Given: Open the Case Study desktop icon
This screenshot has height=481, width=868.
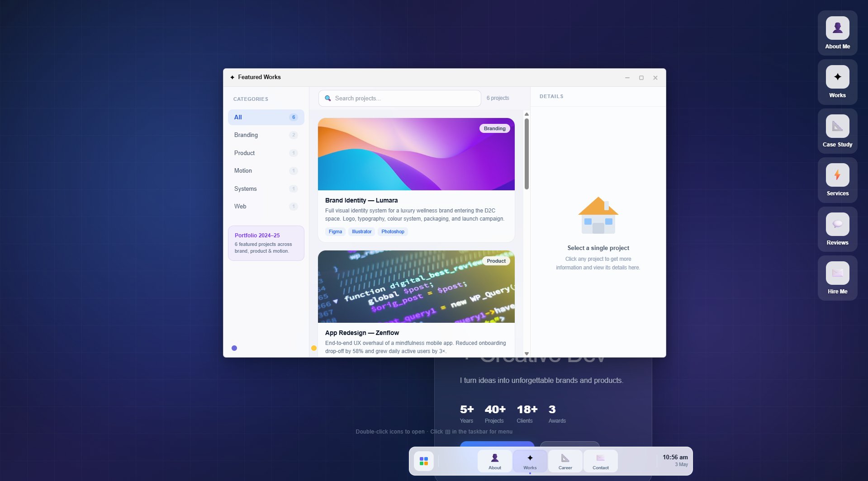Looking at the screenshot, I should coord(837,131).
